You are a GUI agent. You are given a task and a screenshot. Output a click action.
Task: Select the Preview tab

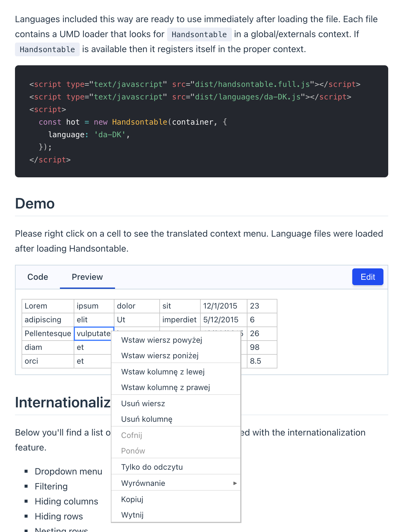tap(87, 277)
